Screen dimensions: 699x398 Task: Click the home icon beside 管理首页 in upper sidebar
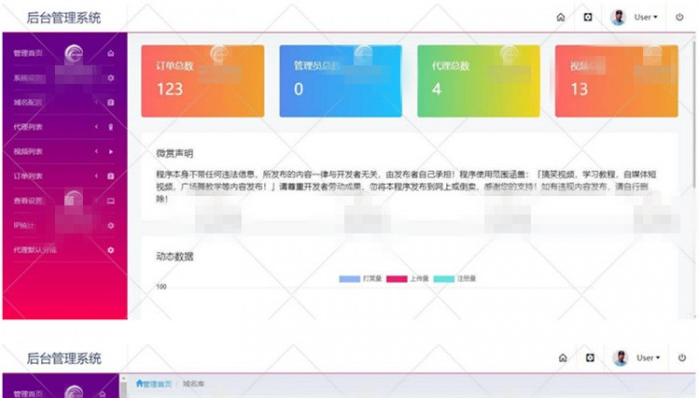(x=111, y=53)
